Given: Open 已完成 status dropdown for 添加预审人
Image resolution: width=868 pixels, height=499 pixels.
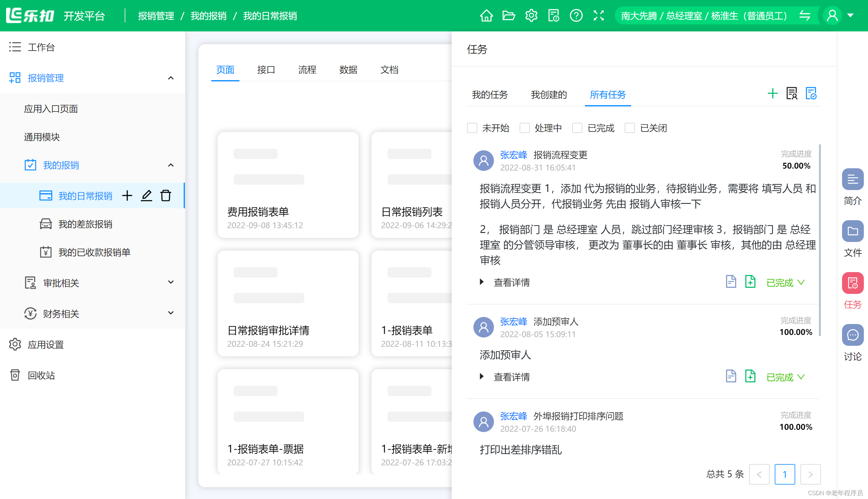Looking at the screenshot, I should (785, 377).
